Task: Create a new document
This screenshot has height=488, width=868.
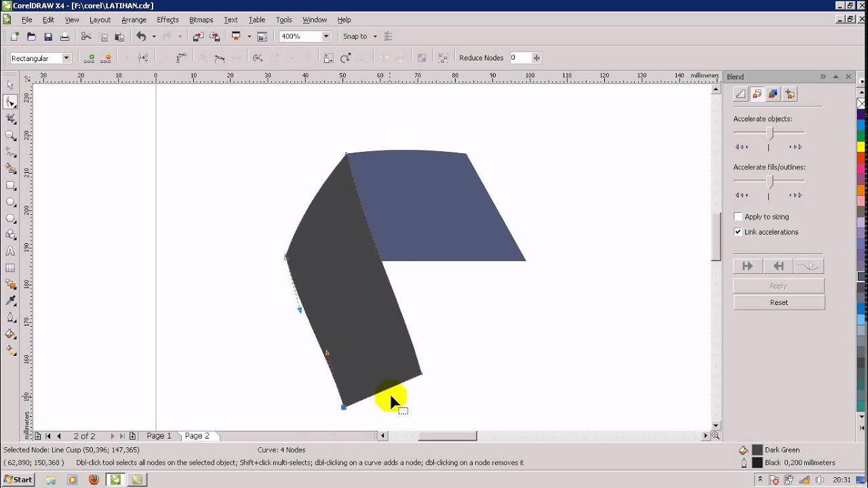Action: point(14,37)
